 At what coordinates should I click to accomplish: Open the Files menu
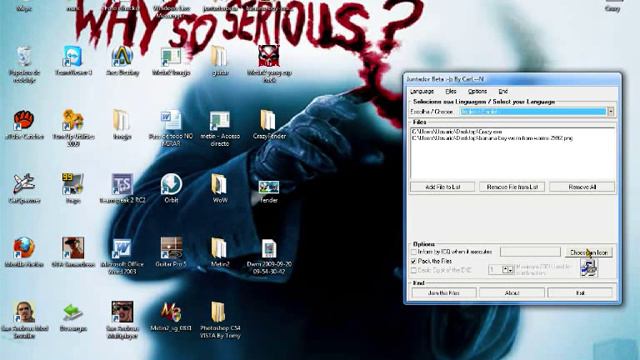(x=451, y=91)
